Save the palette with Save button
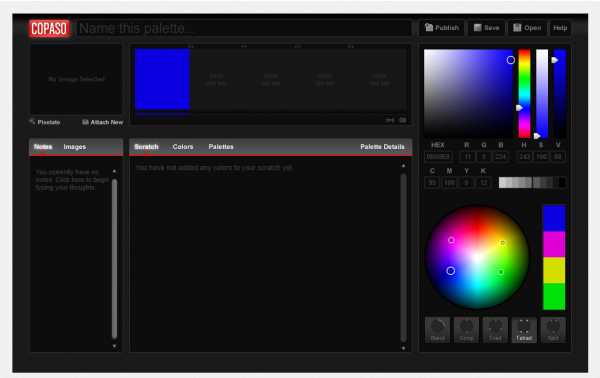This screenshot has height=378, width=600. point(487,28)
